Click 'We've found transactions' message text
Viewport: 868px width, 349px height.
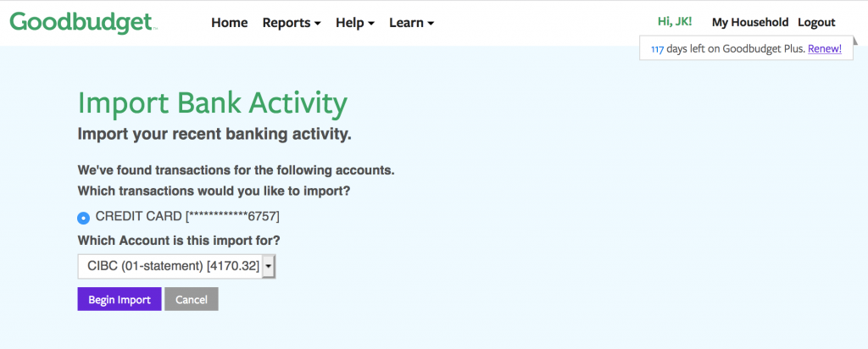(236, 169)
